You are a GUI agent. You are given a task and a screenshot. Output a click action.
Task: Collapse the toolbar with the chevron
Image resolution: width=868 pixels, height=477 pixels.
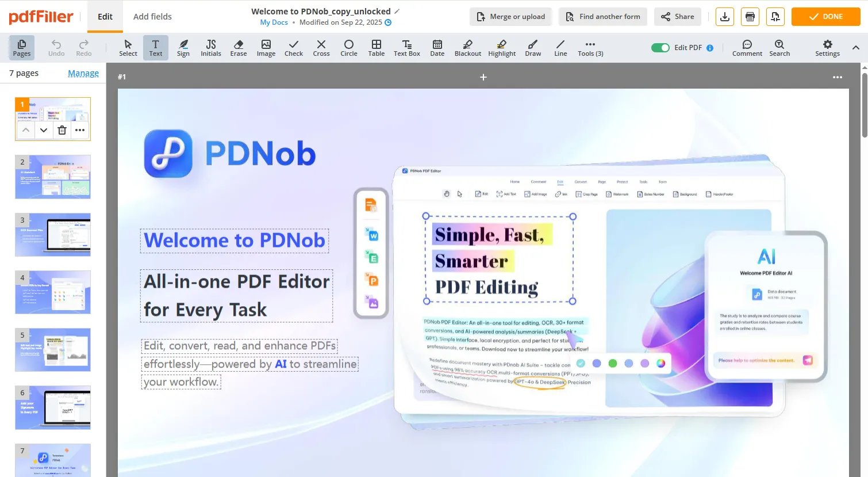pos(856,48)
